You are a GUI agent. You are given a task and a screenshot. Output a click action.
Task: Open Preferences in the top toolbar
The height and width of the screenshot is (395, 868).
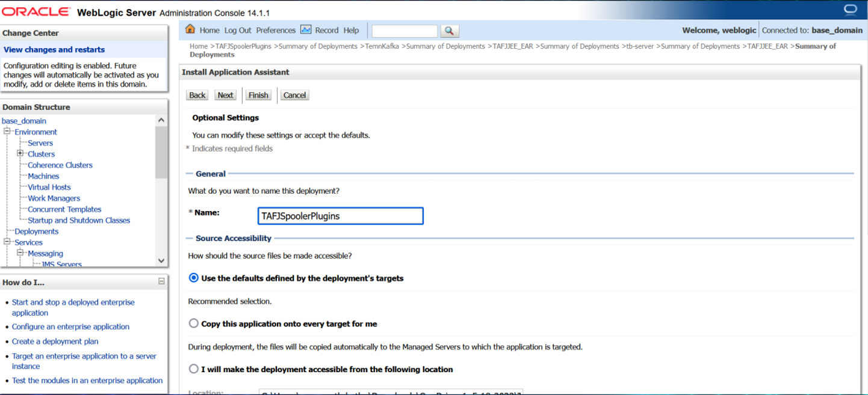pos(276,31)
